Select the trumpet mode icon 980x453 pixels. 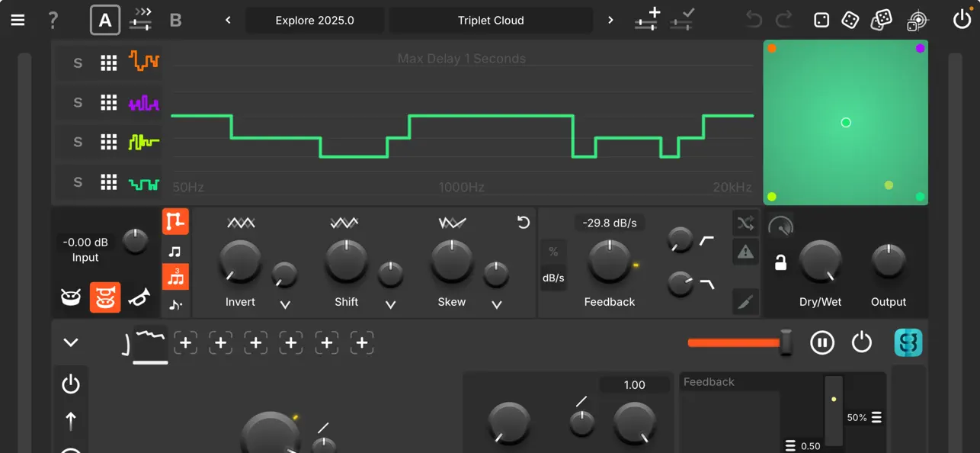point(139,297)
